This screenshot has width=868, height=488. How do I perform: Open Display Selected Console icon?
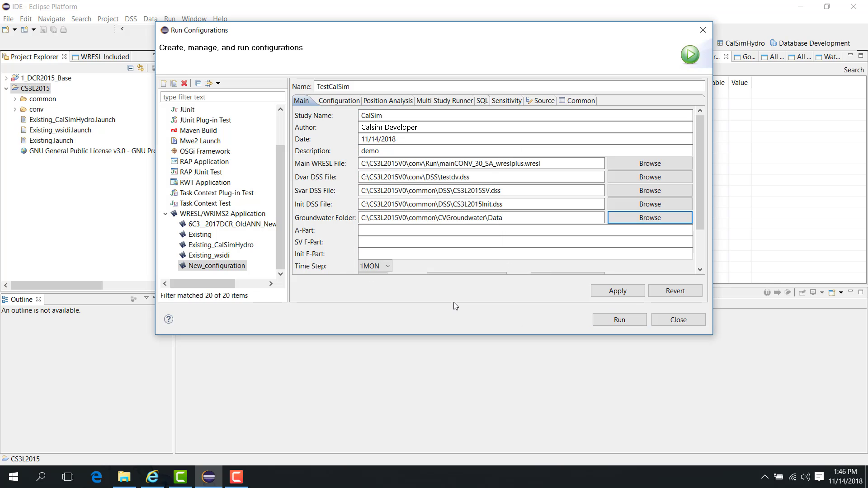pos(813,292)
